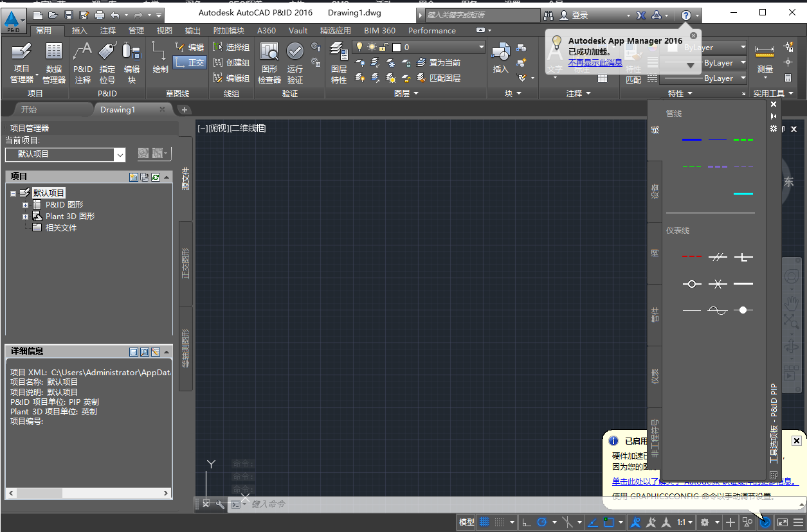This screenshot has width=807, height=532.
Task: Launch the 图形检查器 drawing checker
Action: tap(269, 62)
